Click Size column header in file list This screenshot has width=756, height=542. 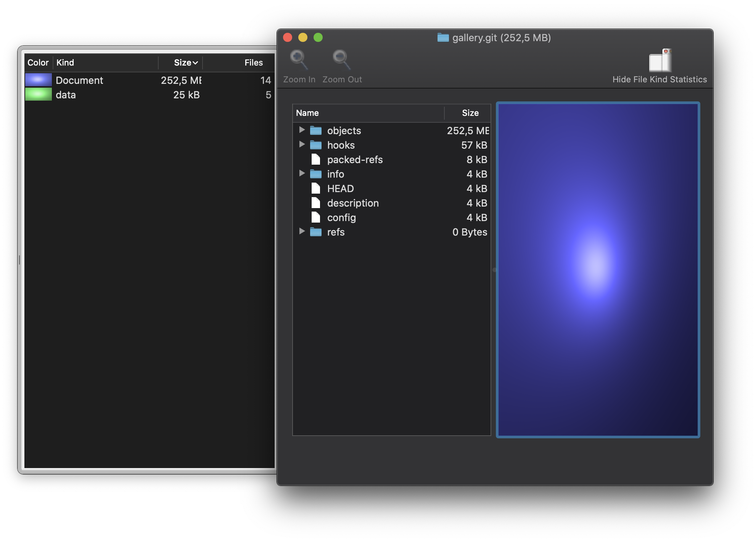click(x=470, y=113)
